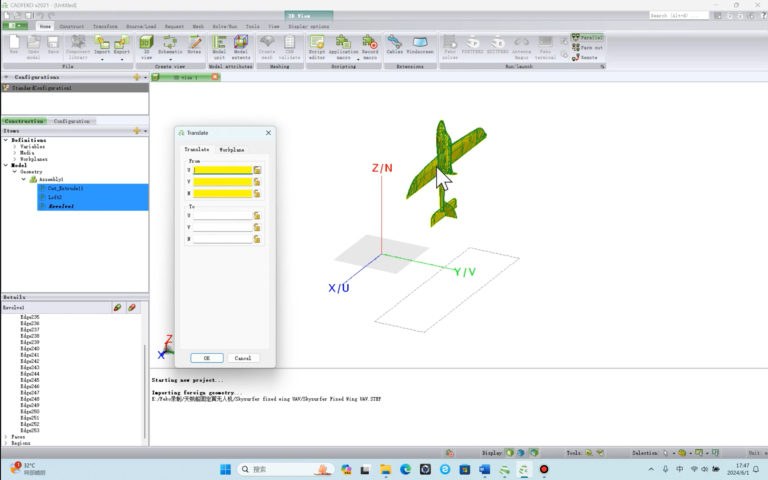Click the Record macro icon
The height and width of the screenshot is (480, 768).
(x=370, y=47)
